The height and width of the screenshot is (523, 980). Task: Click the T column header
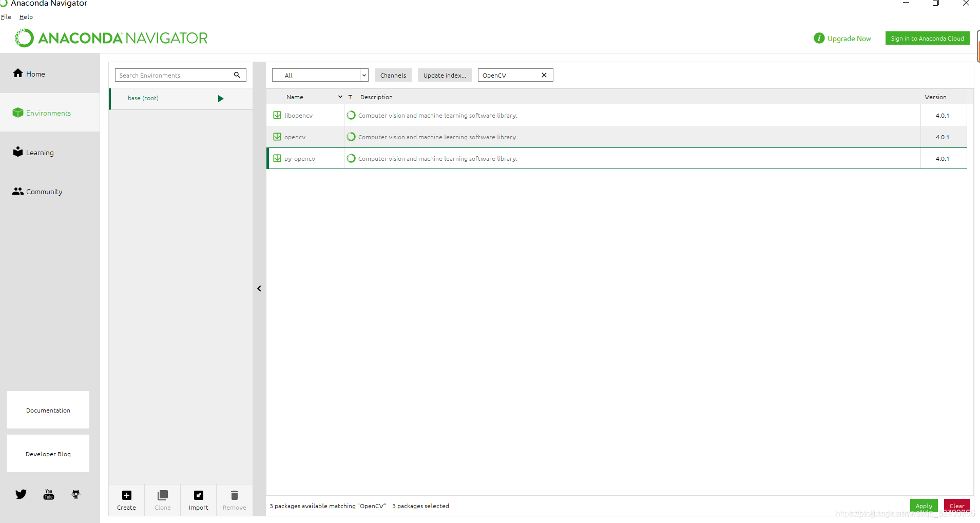click(350, 97)
